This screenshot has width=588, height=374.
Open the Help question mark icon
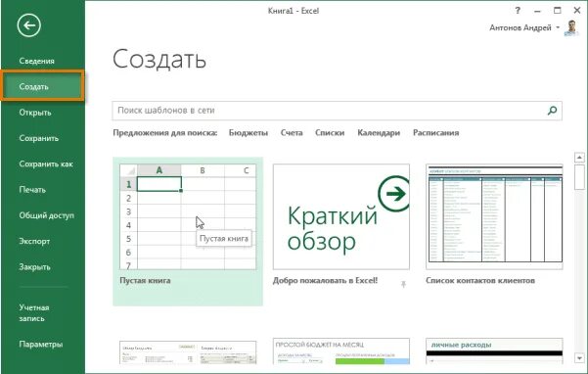coord(518,11)
